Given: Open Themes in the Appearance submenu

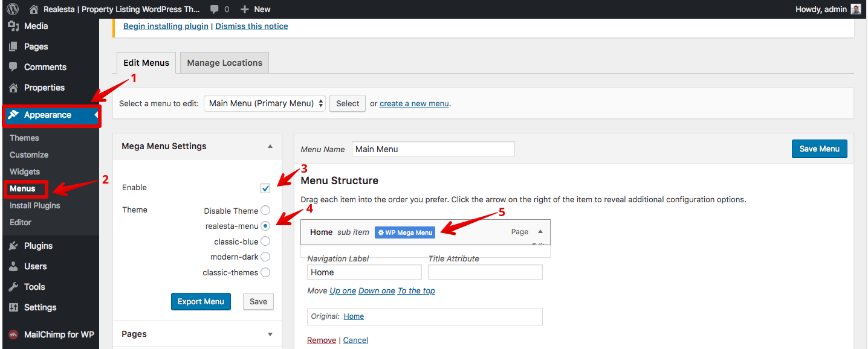Looking at the screenshot, I should [24, 138].
